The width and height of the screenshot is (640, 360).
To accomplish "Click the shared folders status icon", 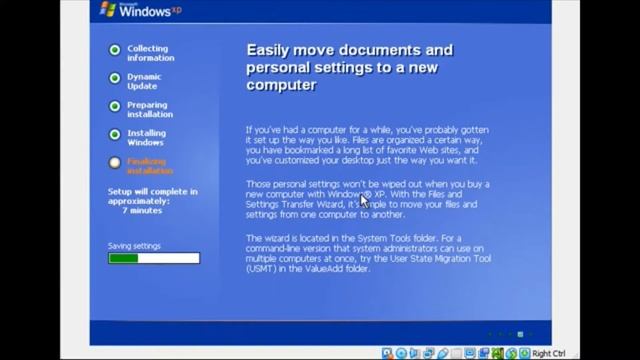I will [456, 353].
